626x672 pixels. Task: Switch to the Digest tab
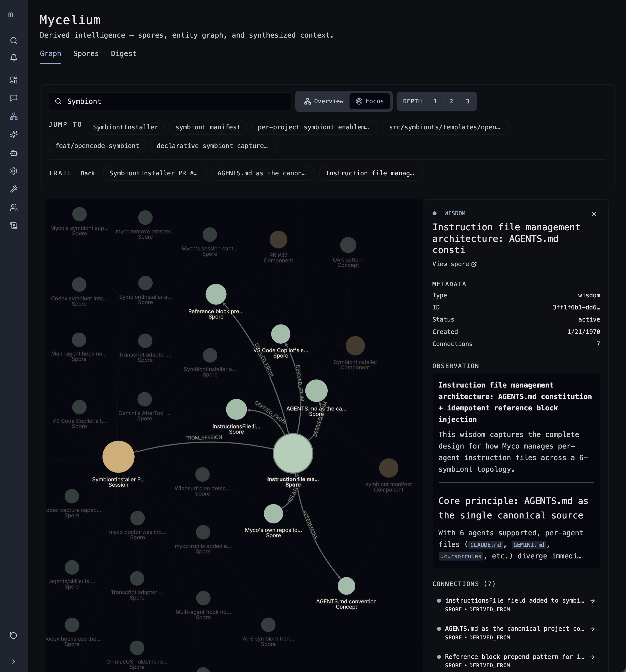[123, 54]
